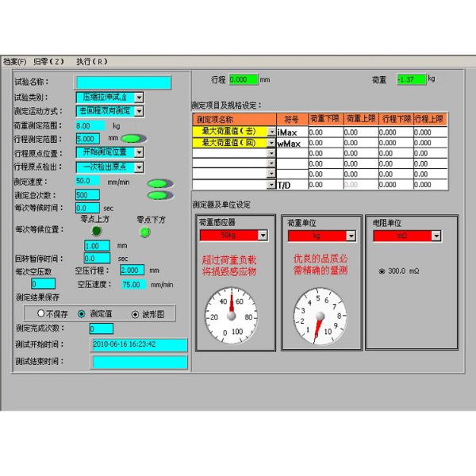Open the 荷重感应器 50kg dropdown
Screen dimensions: 476x476
(x=262, y=236)
